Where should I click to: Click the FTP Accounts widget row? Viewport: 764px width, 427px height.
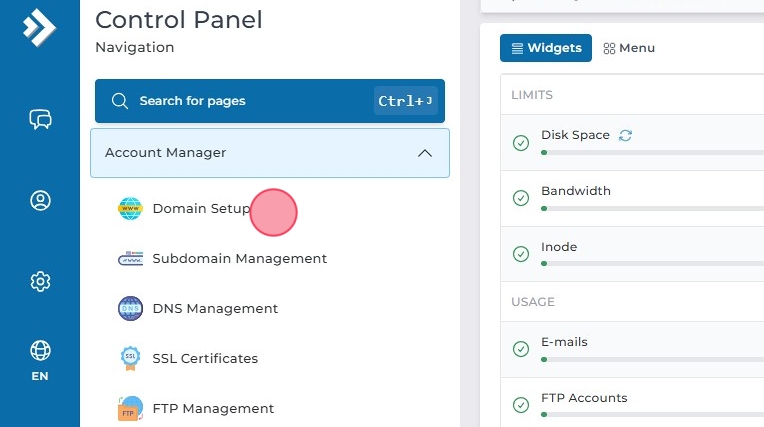(640, 398)
